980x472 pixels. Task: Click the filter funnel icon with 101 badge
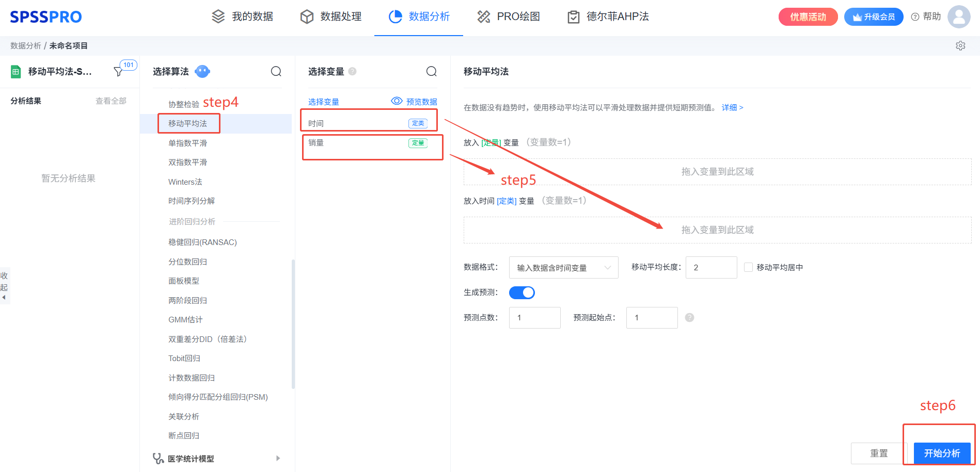coord(119,72)
